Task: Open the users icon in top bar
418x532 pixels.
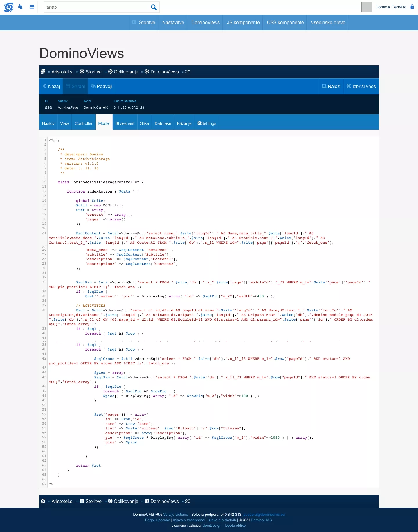Action: 20,7
